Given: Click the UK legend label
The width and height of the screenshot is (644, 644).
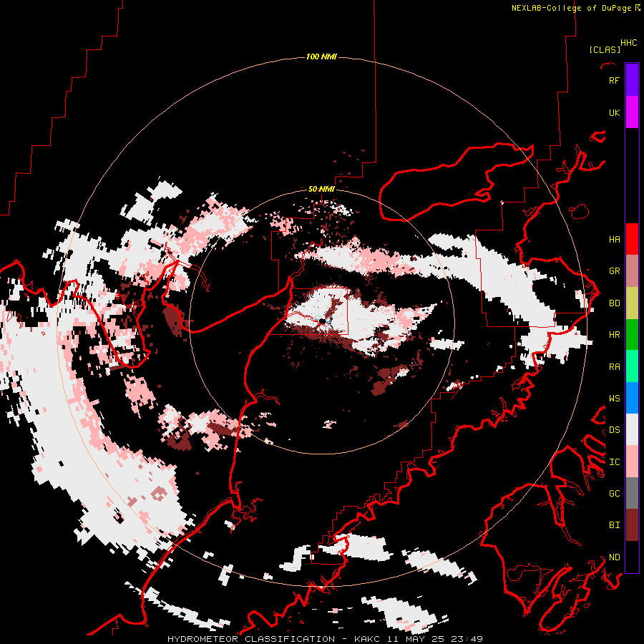Looking at the screenshot, I should [614, 112].
